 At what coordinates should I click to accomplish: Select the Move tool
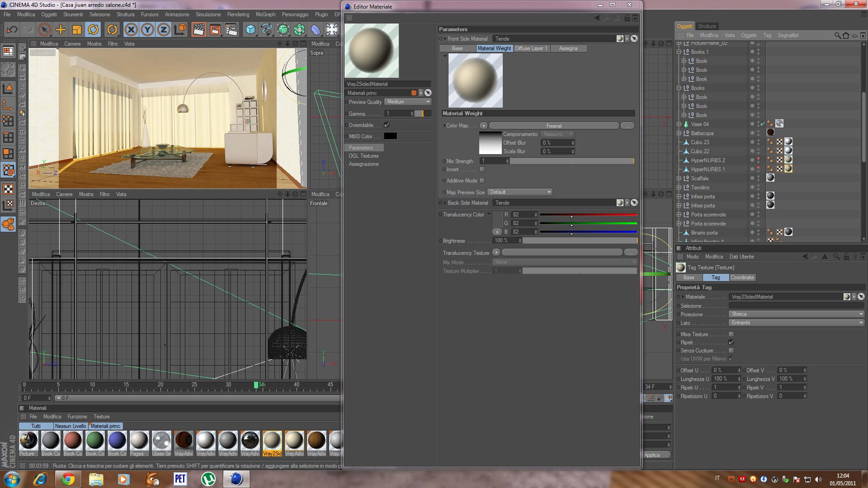pos(61,30)
